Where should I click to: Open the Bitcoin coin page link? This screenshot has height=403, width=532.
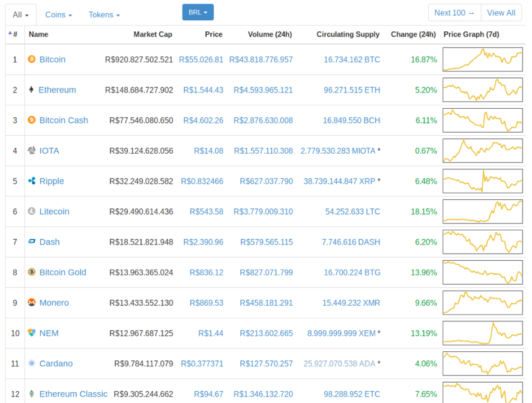coord(52,59)
